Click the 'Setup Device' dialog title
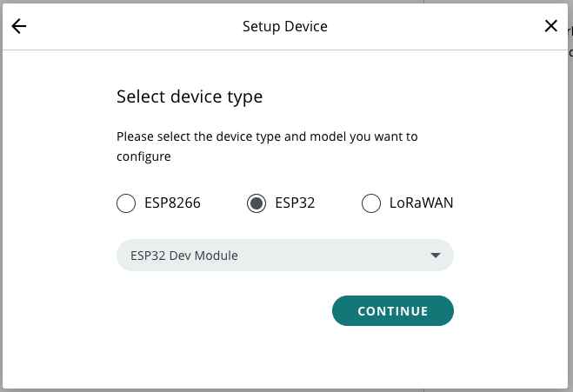573x392 pixels. [285, 26]
